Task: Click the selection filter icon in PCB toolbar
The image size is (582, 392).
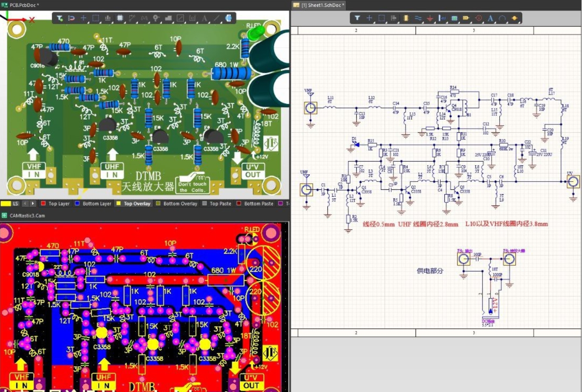Action: pos(59,18)
